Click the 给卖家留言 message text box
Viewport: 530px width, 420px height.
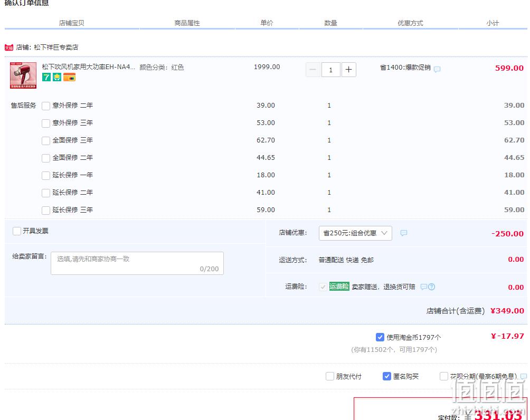tap(137, 263)
